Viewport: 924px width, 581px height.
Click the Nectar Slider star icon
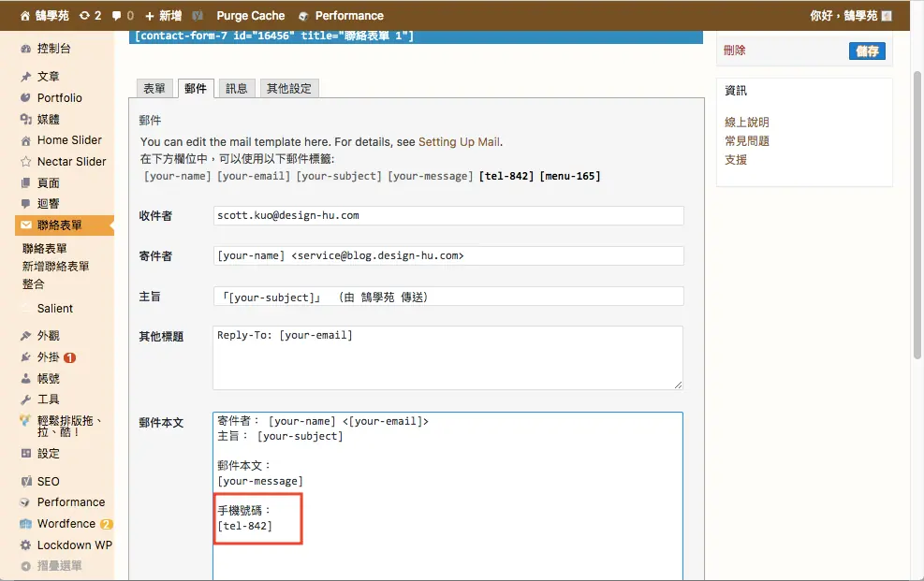(25, 162)
